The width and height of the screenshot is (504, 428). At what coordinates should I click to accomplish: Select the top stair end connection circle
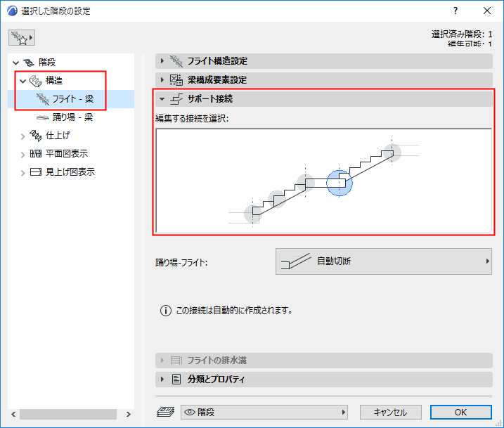tap(392, 153)
